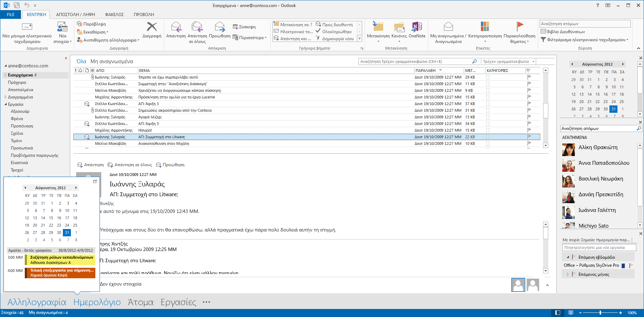Show more navigation options (ellipsis)
644x317 pixels.
pyautogui.click(x=206, y=302)
